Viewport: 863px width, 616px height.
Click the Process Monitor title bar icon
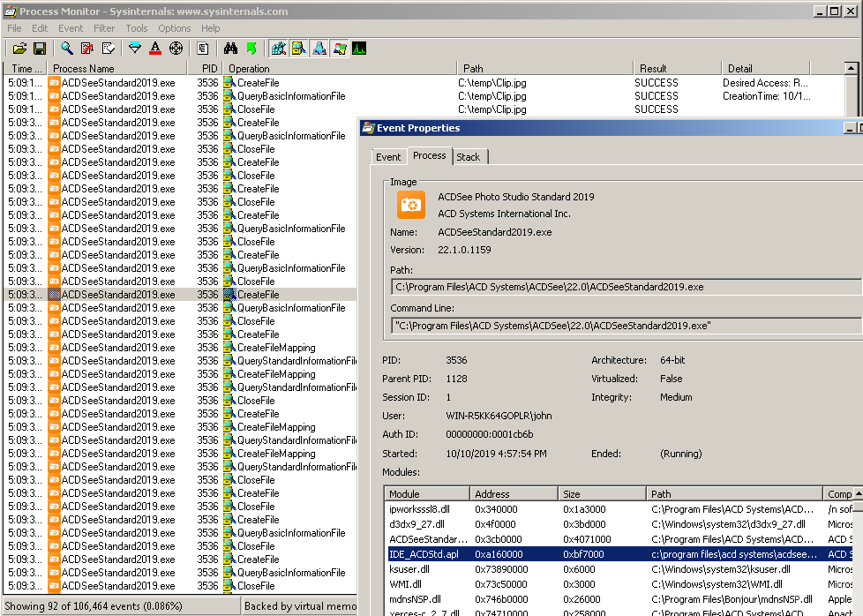pyautogui.click(x=10, y=11)
